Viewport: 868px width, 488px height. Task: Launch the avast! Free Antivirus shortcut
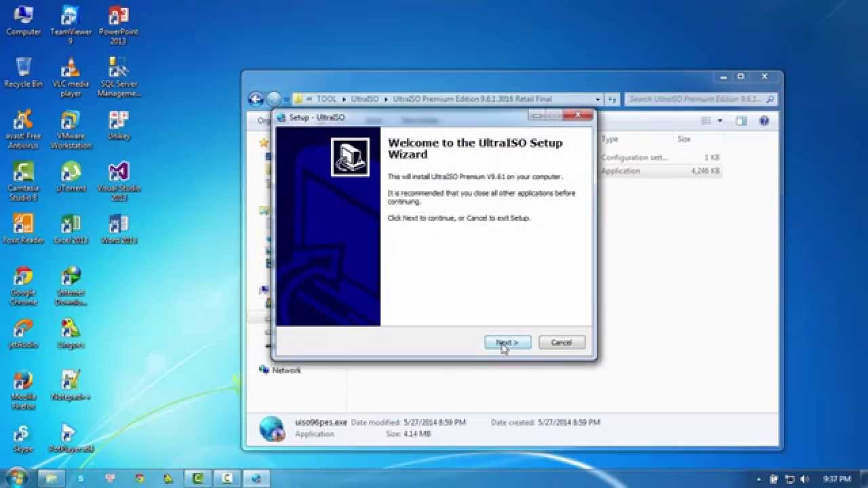coord(23,129)
